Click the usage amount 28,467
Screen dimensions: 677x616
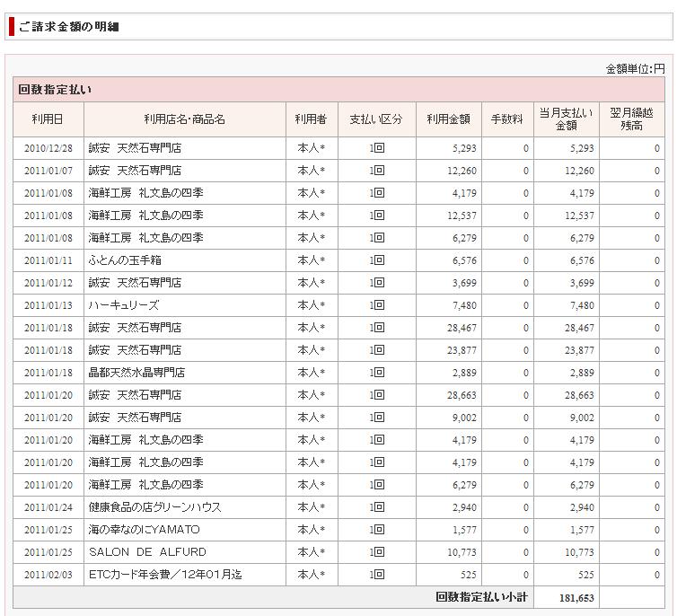click(462, 328)
